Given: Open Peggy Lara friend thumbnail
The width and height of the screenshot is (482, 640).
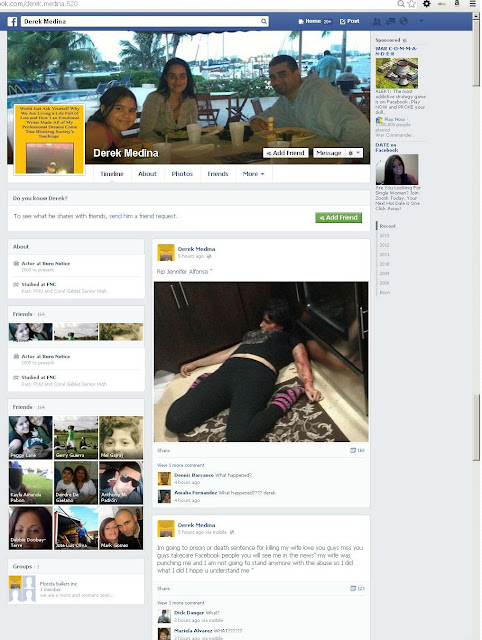Looking at the screenshot, I should click(31, 438).
